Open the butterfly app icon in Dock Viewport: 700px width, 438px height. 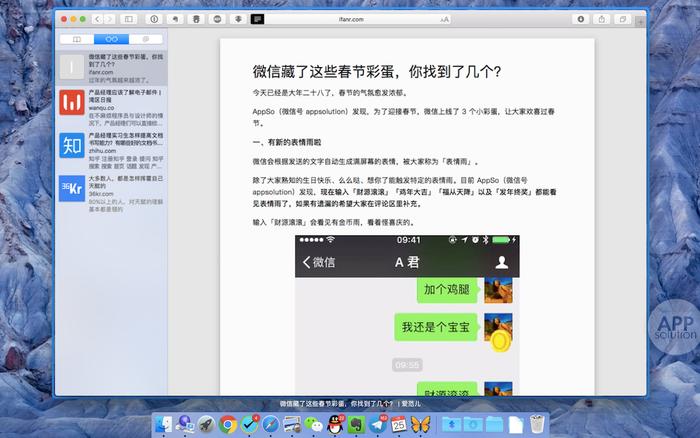420,425
